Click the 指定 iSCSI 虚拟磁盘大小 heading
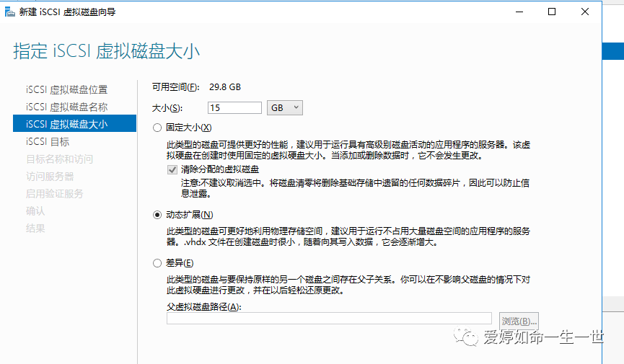The width and height of the screenshot is (624, 364). [x=106, y=51]
